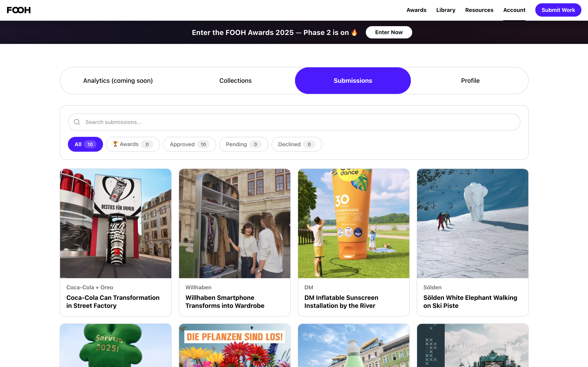588x367 pixels.
Task: Open the DM sunscreen thumbnail
Action: point(354,224)
